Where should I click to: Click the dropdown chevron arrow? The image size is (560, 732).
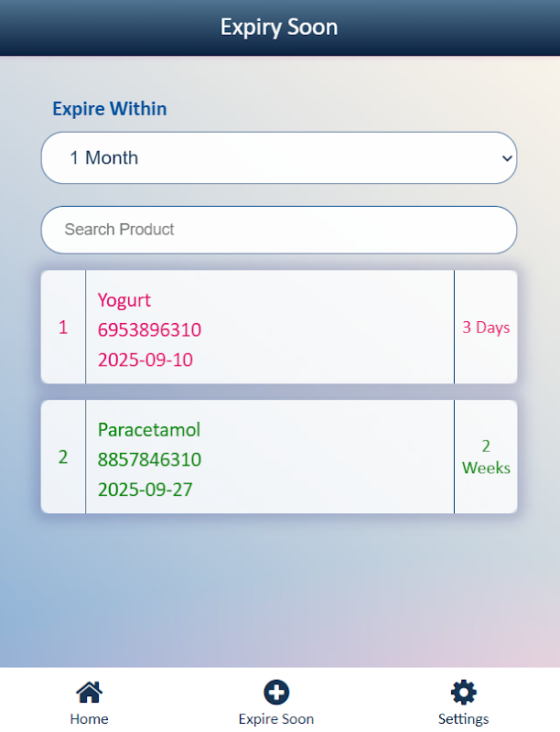[x=509, y=157]
